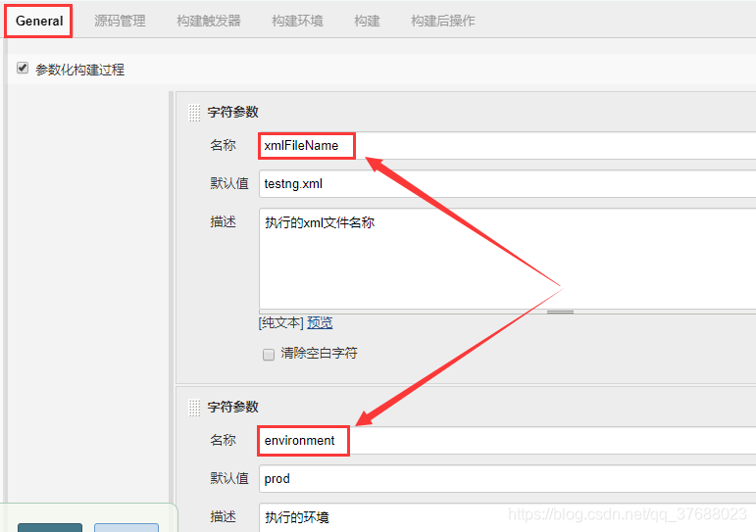756x532 pixels.
Task: Go to the 构建 tab
Action: (x=367, y=21)
